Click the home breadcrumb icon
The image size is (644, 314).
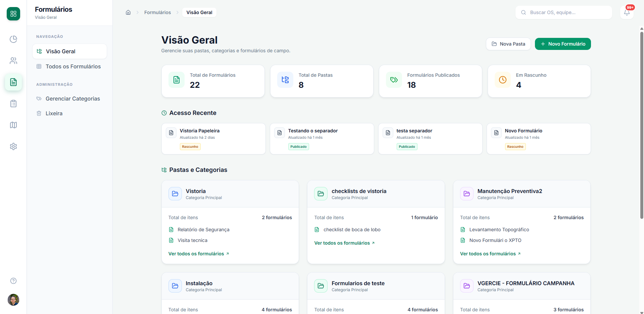128,12
